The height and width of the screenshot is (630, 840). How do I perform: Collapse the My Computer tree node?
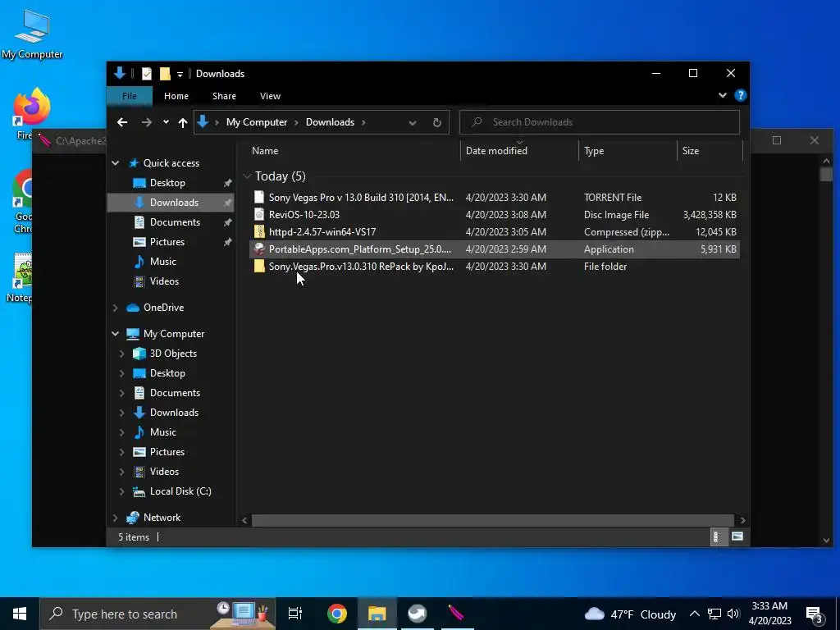[115, 334]
